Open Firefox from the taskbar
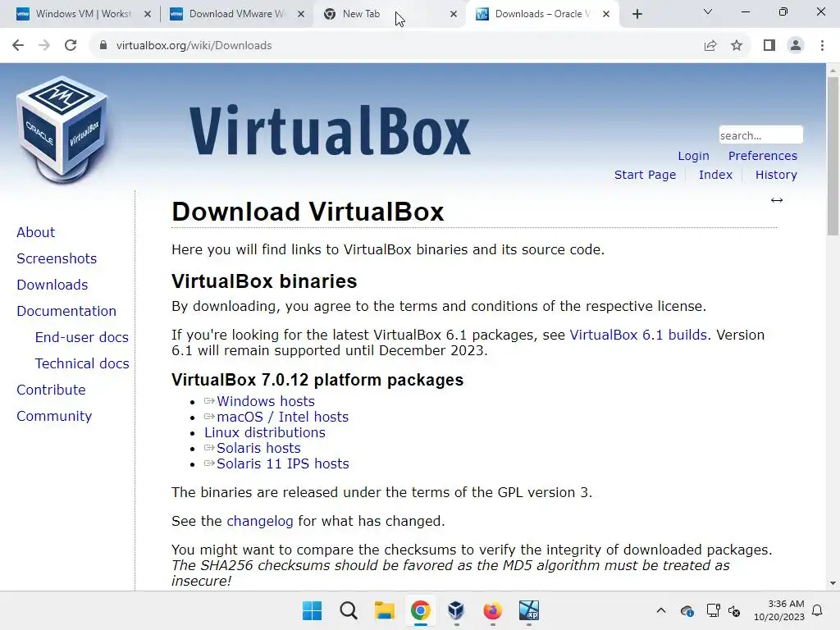 click(x=492, y=610)
